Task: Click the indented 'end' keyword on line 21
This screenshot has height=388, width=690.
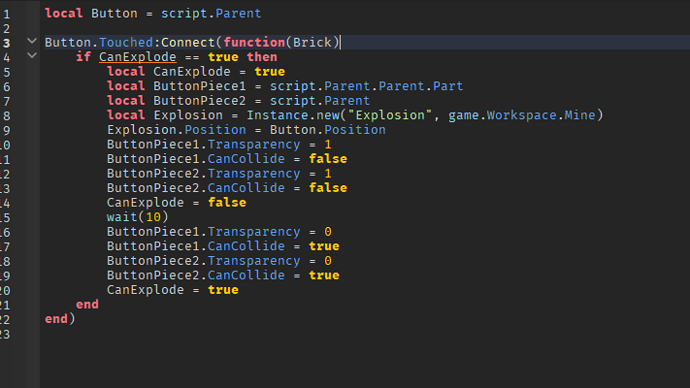Action: (x=87, y=304)
